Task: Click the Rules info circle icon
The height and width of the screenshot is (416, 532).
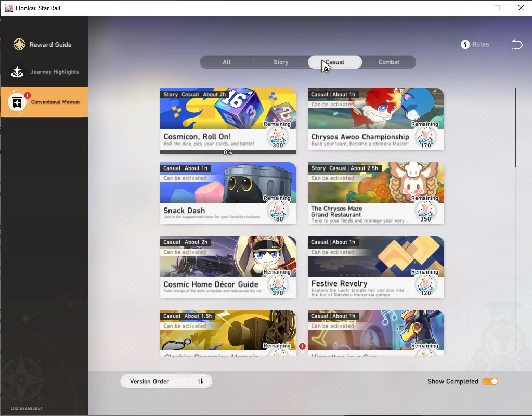Action: coord(465,44)
